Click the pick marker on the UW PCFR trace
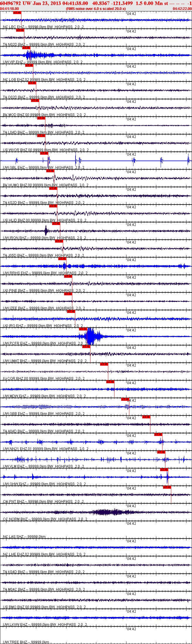This screenshot has height=644, width=192. coord(83,329)
